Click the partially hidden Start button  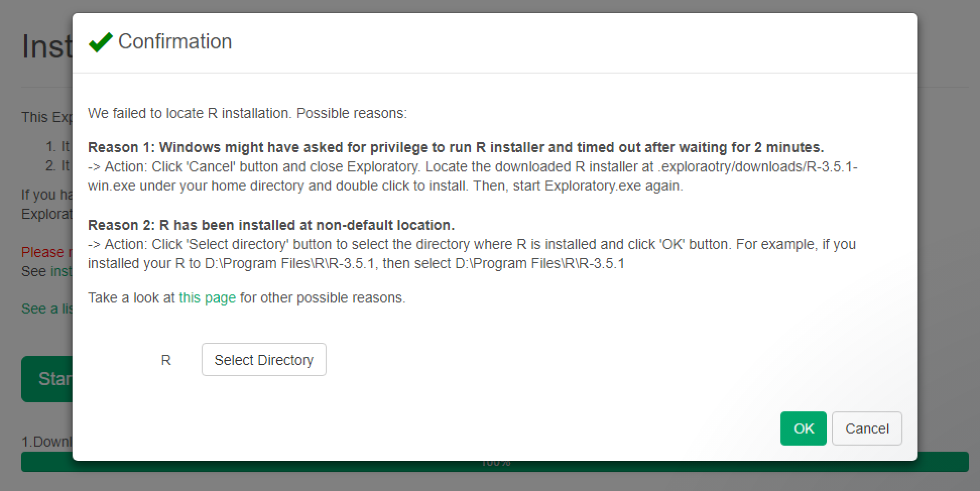pyautogui.click(x=47, y=379)
